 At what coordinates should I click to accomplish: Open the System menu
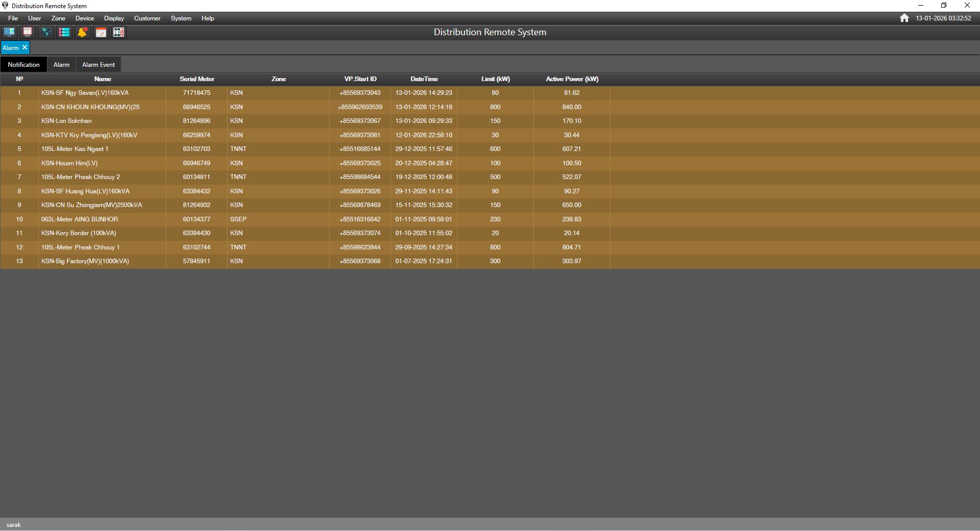pyautogui.click(x=181, y=18)
